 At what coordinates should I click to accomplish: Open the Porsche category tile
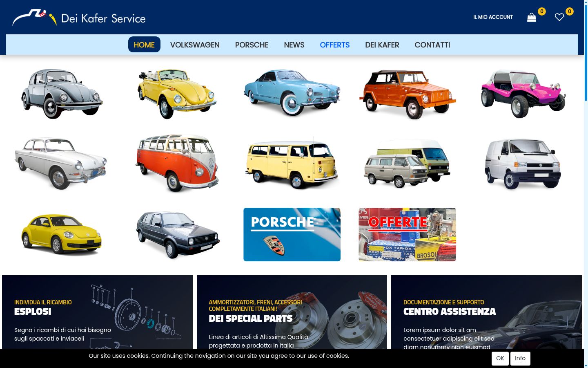click(x=292, y=234)
